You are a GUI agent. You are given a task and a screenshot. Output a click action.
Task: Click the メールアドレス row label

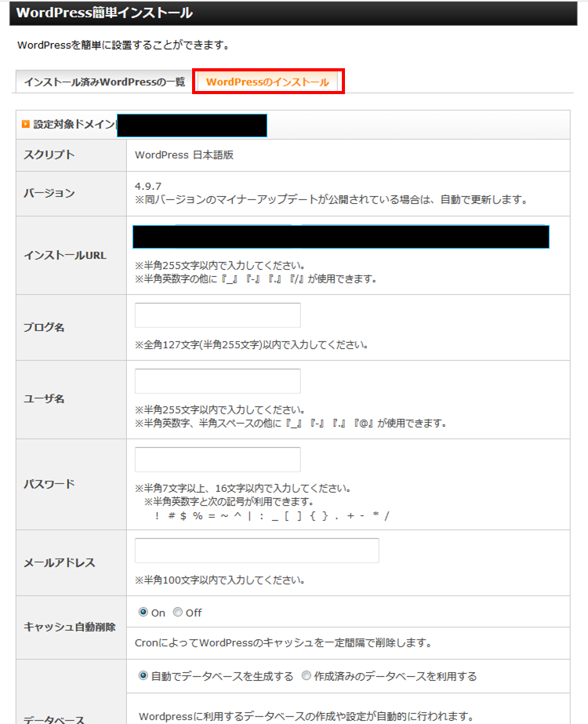(60, 562)
